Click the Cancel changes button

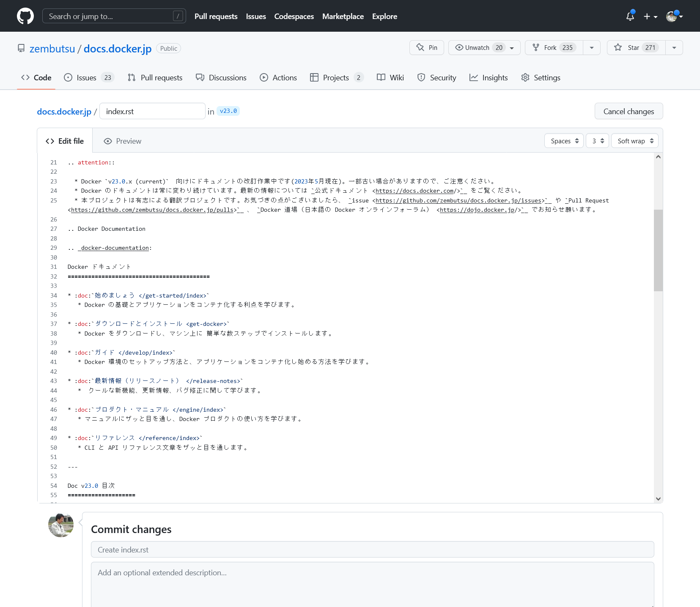[629, 111]
